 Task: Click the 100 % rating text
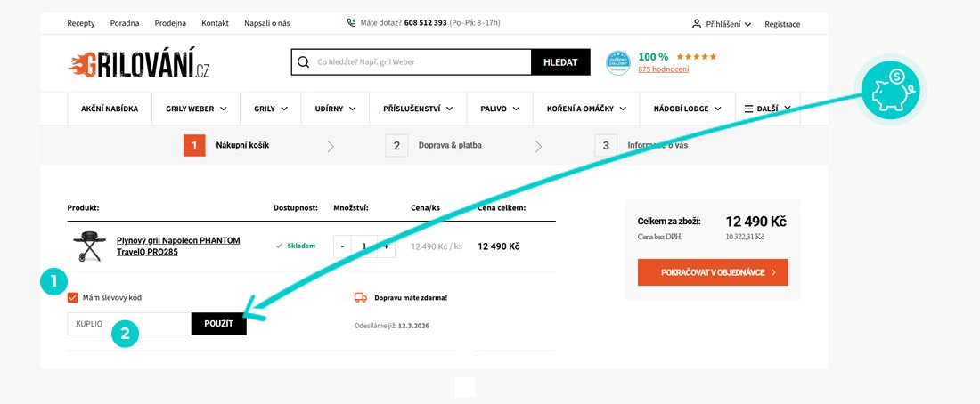coord(653,56)
